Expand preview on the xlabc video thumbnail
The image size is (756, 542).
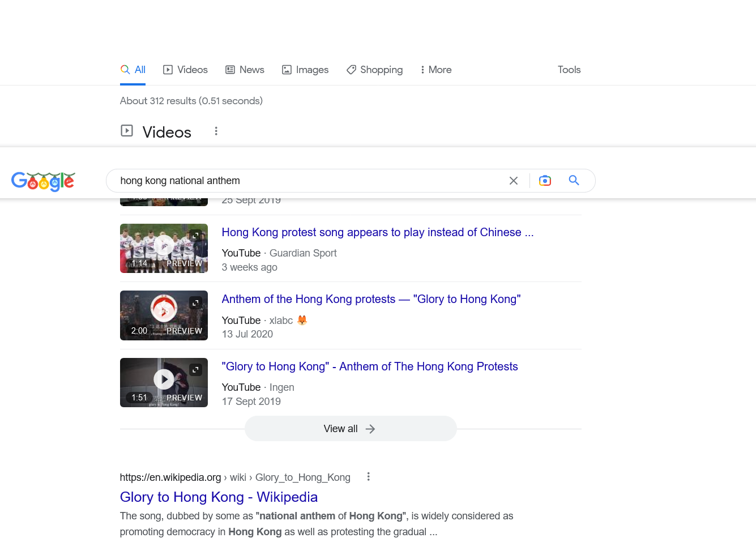point(195,302)
